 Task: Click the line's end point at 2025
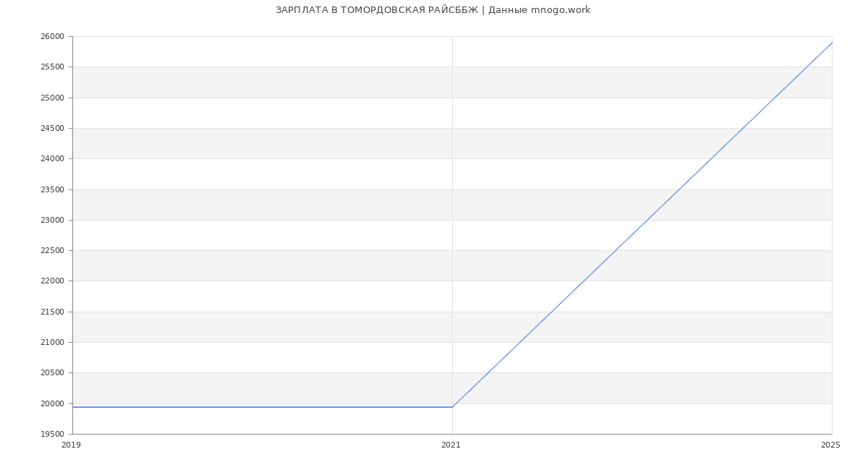point(832,43)
